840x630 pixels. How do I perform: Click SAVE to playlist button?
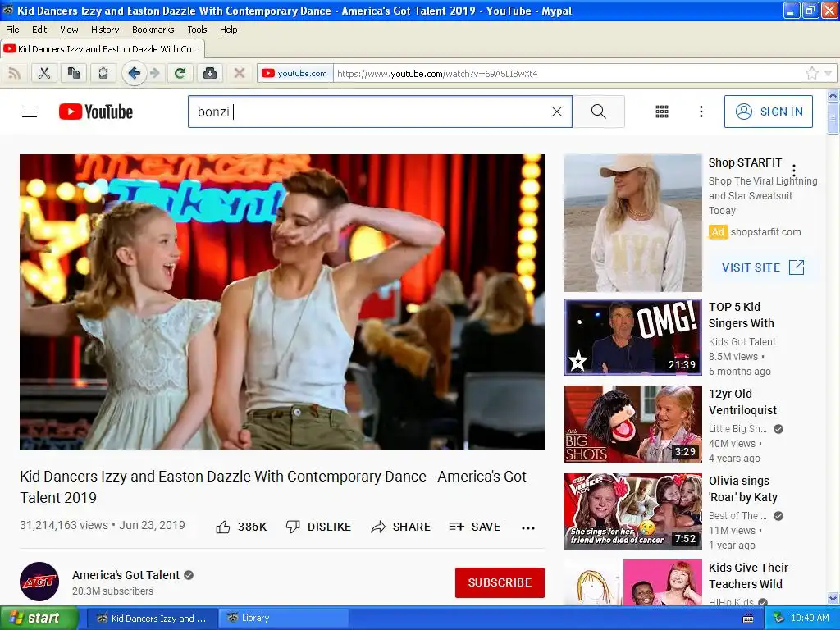(x=475, y=527)
